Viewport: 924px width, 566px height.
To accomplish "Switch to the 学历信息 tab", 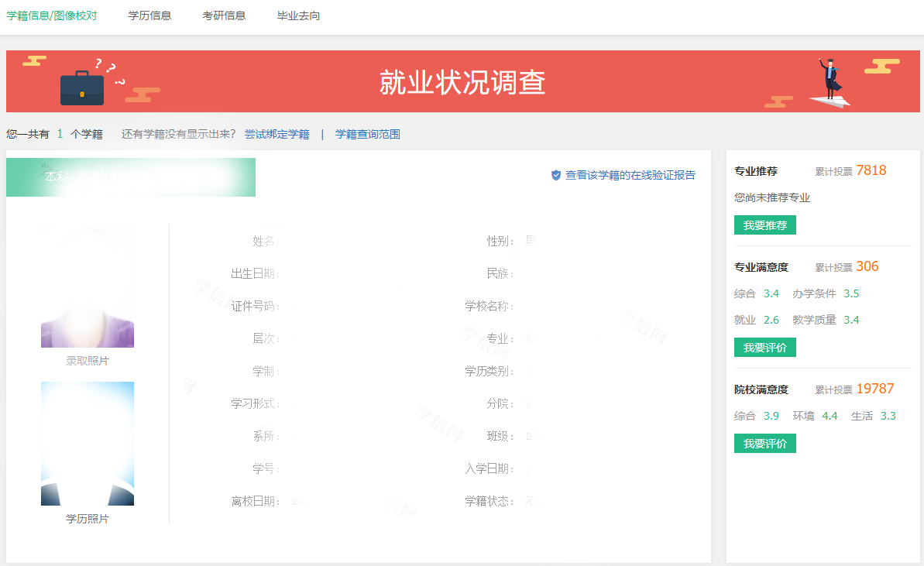I will click(x=149, y=15).
